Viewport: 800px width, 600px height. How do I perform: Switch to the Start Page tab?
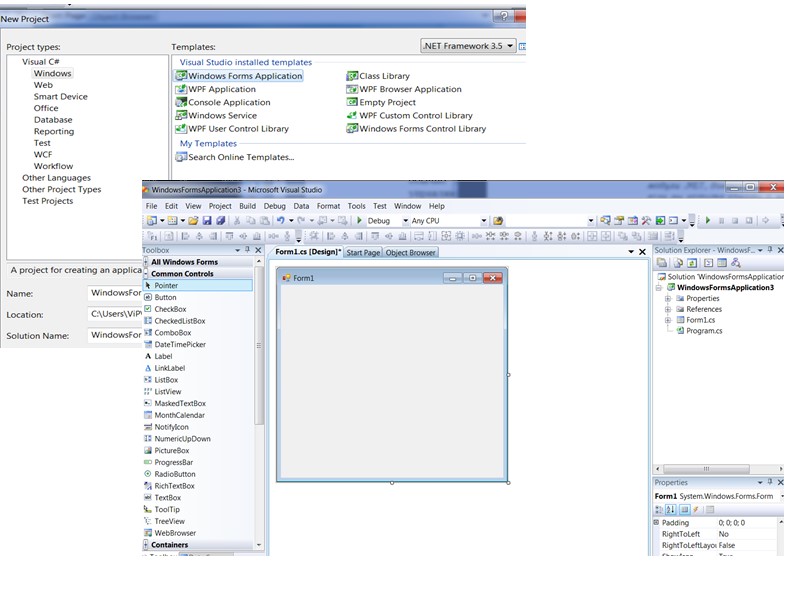point(363,253)
